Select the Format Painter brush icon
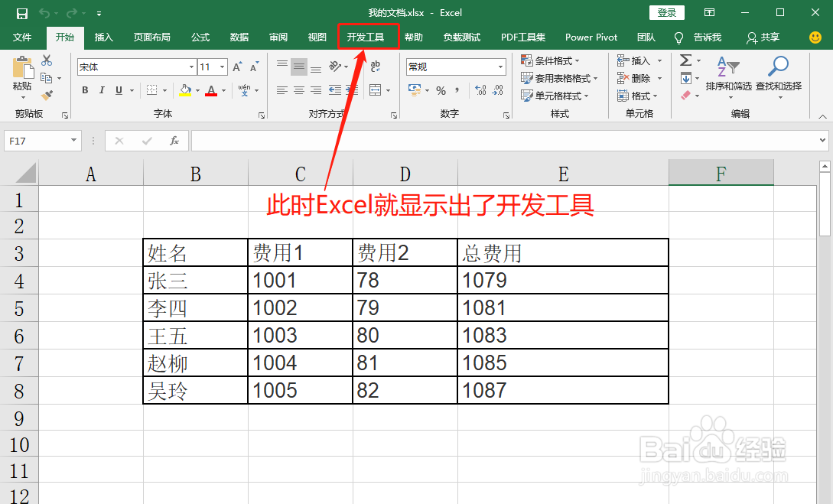Viewport: 833px width, 504px height. [x=47, y=96]
